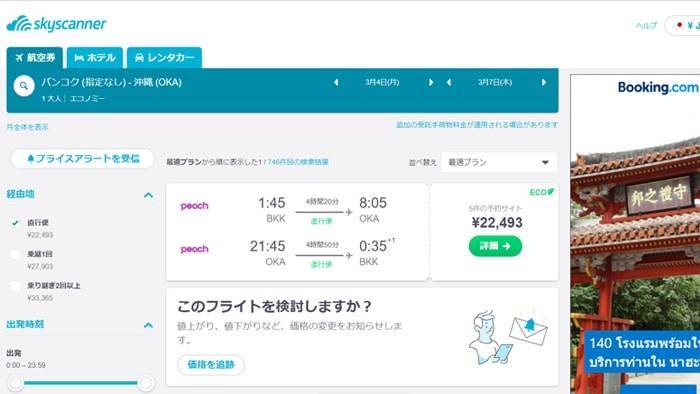
Task: Click 月全体を表示 link
Action: pyautogui.click(x=27, y=127)
